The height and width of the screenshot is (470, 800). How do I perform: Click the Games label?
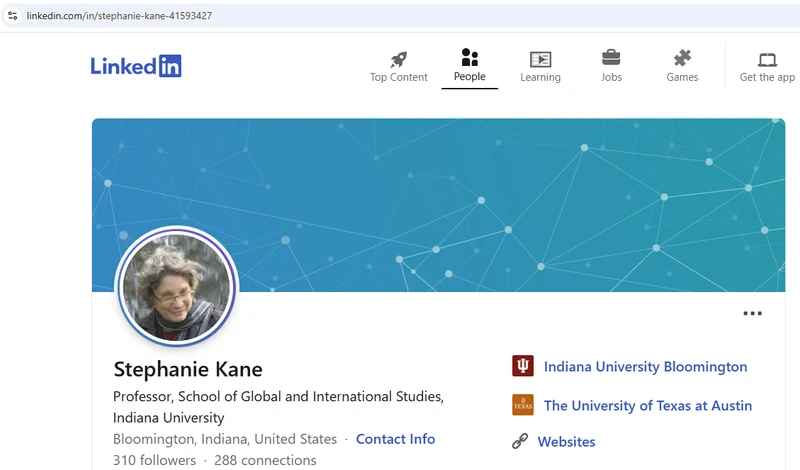coord(682,77)
